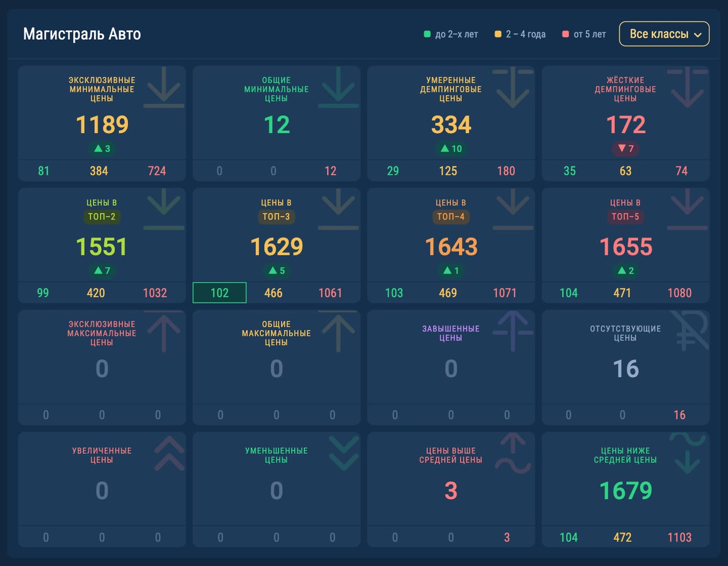Select the red value 1032

[155, 293]
